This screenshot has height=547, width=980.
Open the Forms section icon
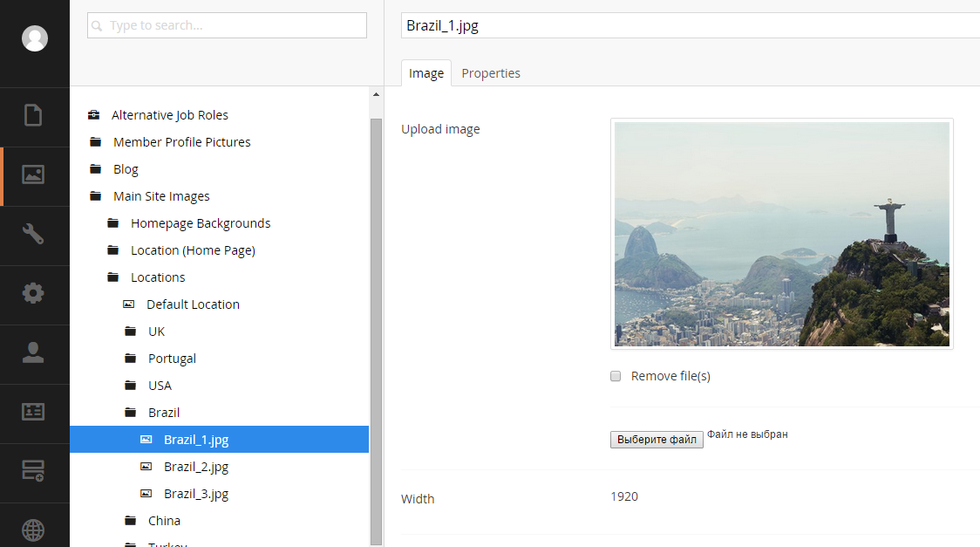33,470
